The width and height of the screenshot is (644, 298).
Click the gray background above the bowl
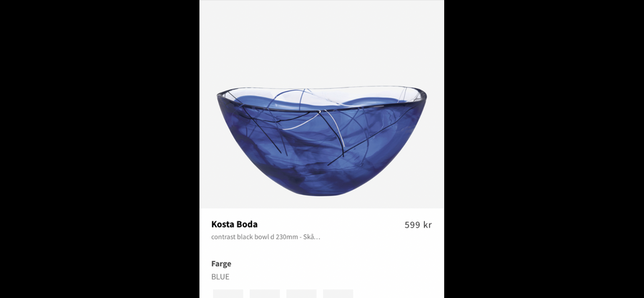pyautogui.click(x=321, y=41)
